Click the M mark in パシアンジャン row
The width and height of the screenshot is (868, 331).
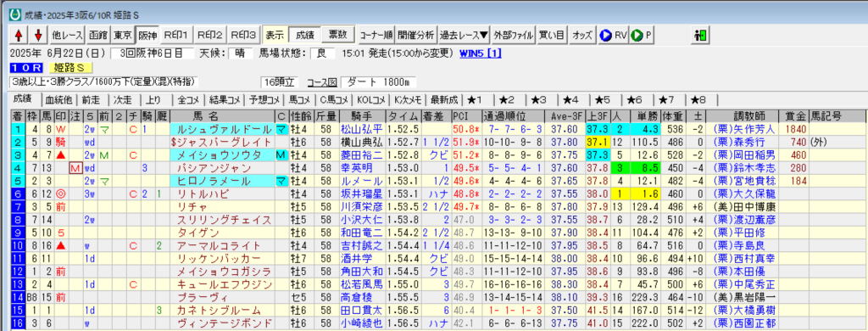pos(76,168)
